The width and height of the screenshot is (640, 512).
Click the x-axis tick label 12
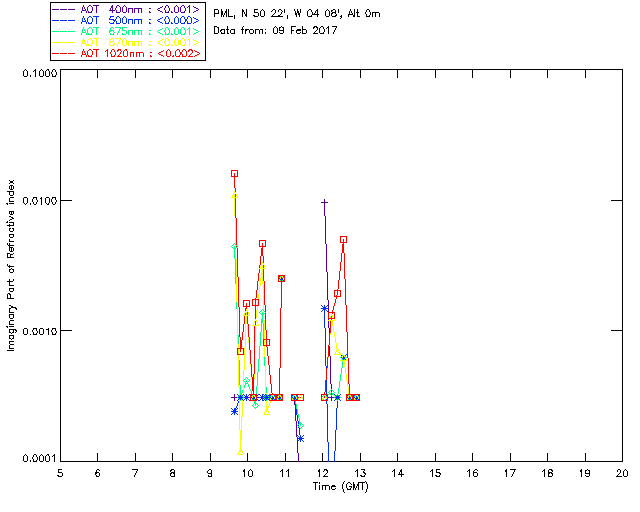(322, 473)
